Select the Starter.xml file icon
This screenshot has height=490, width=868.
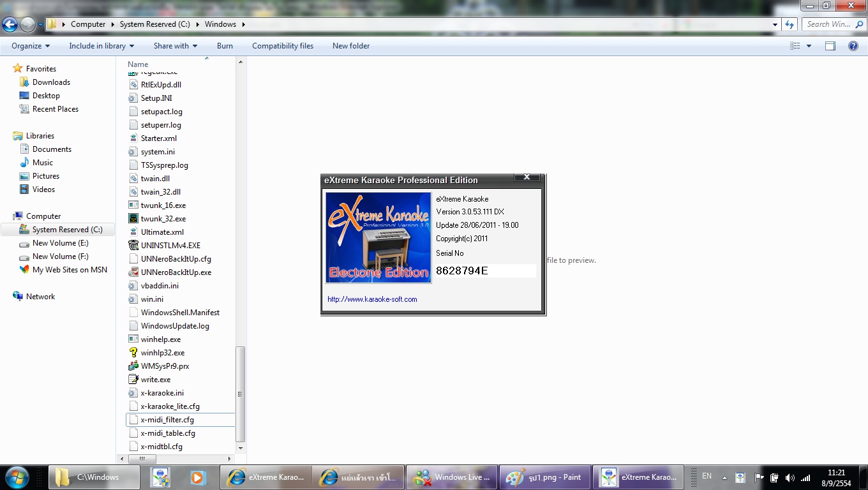coord(133,138)
